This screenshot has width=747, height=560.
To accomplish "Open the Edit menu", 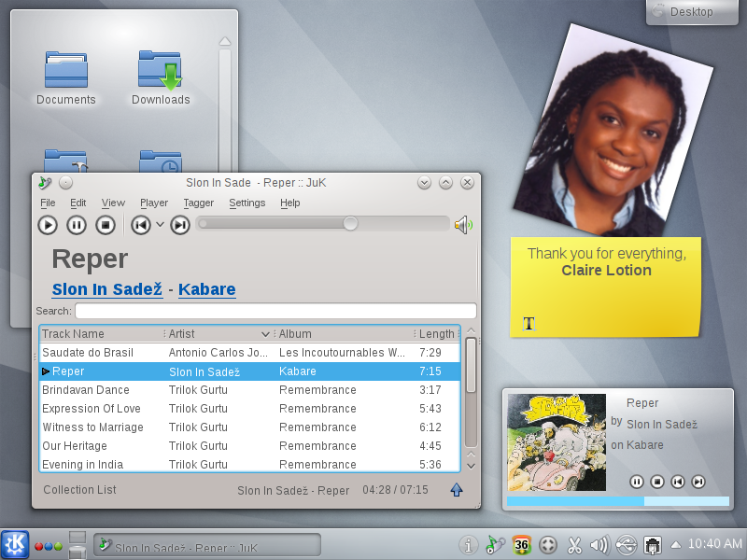I will tap(78, 203).
